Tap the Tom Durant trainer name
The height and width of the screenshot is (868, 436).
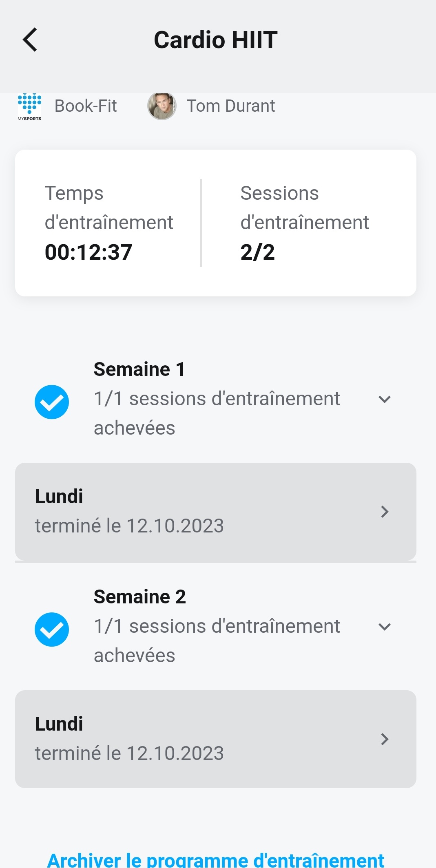point(231,106)
